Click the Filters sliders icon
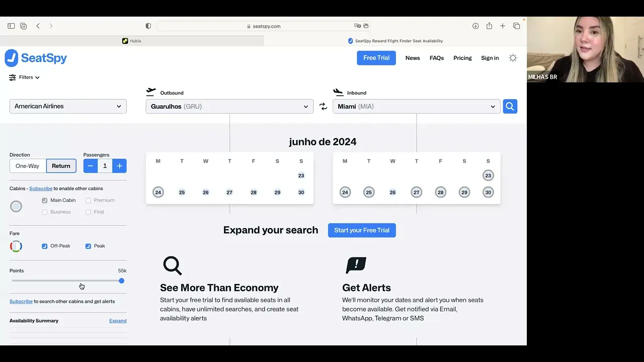 pyautogui.click(x=13, y=77)
